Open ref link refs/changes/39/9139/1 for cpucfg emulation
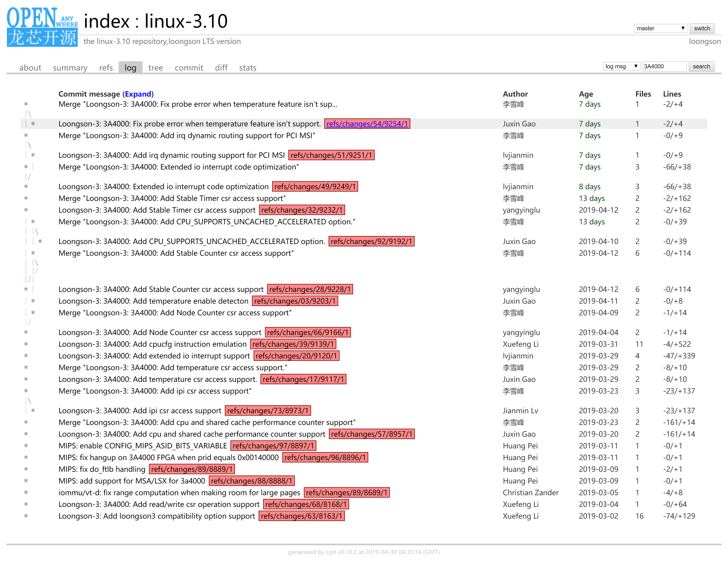This screenshot has width=728, height=562. [293, 344]
